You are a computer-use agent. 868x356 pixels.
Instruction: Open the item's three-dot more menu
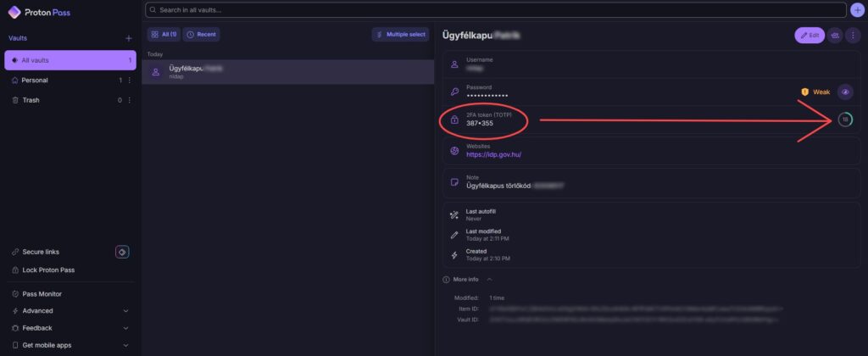click(853, 36)
